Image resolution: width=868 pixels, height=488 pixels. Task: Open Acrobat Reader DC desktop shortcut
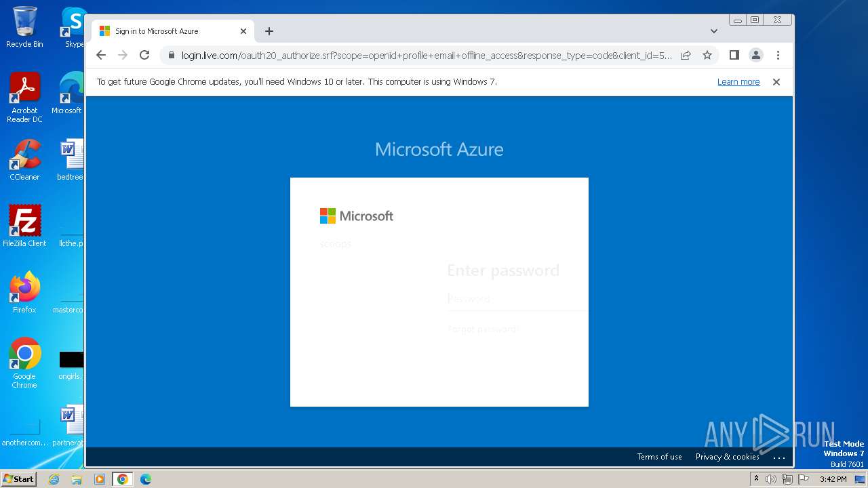tap(24, 98)
